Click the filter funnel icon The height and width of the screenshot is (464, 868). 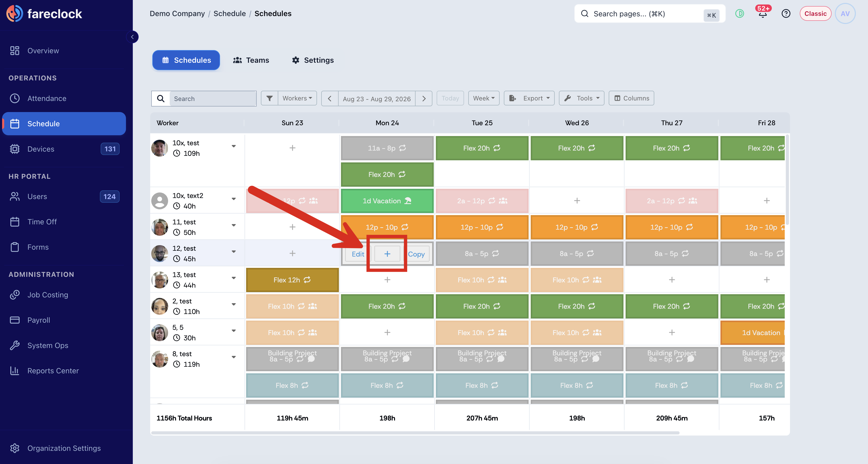coord(269,98)
